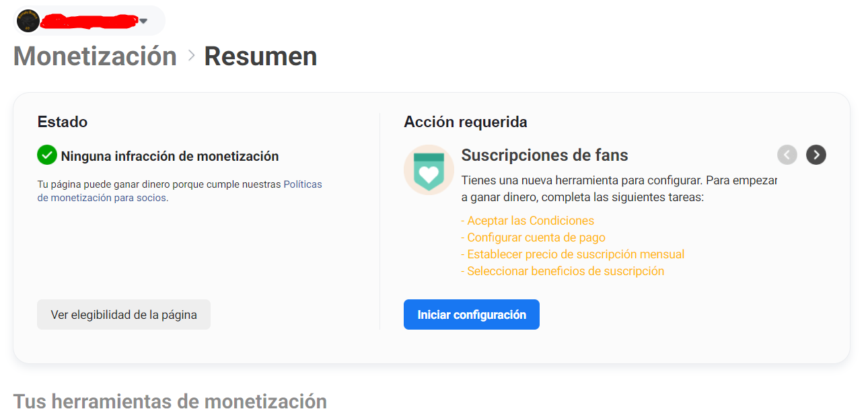Go to Monetización breadcrumb
Viewport: 868px width, 409px height.
[95, 56]
